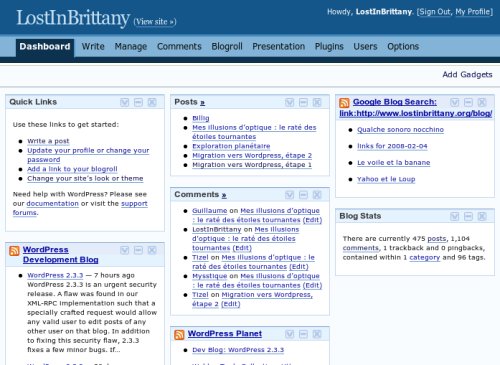Click RSS icon beside WordPress Development Blog
Screen dimensions: 500x365
(15, 251)
